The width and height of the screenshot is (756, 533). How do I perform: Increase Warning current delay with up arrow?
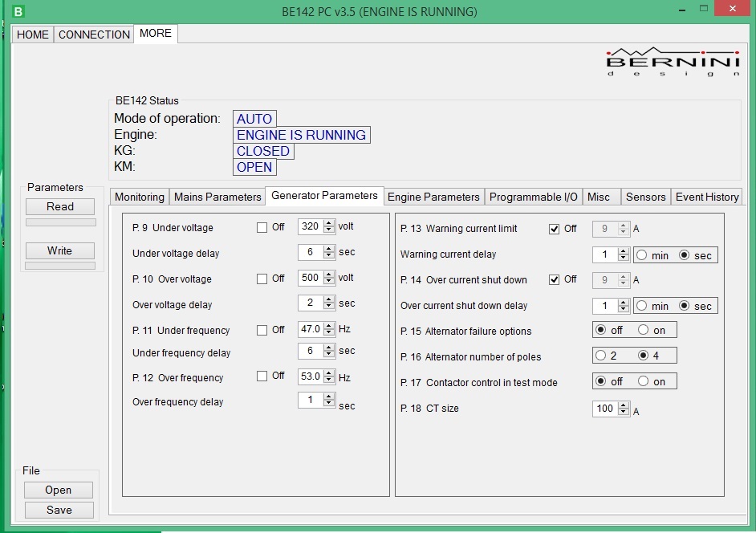(624, 251)
